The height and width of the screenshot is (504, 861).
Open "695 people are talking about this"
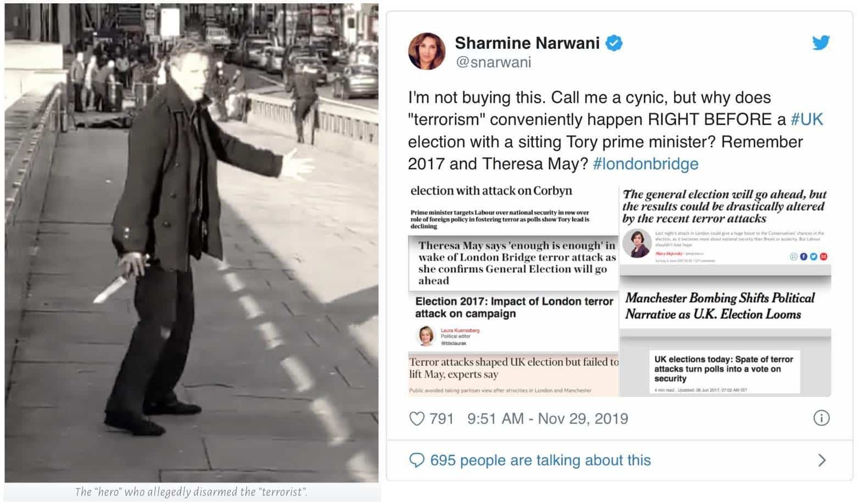(540, 460)
